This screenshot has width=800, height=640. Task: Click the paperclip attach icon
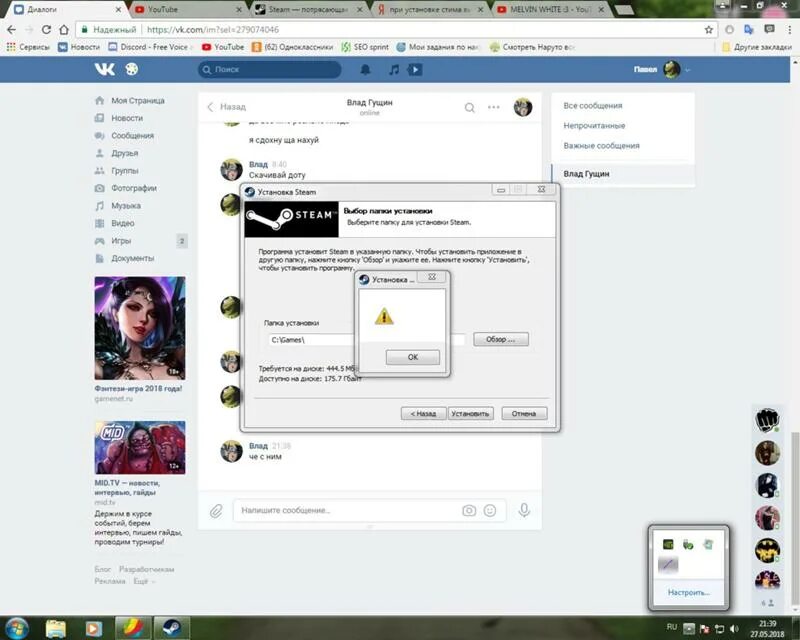(x=216, y=510)
